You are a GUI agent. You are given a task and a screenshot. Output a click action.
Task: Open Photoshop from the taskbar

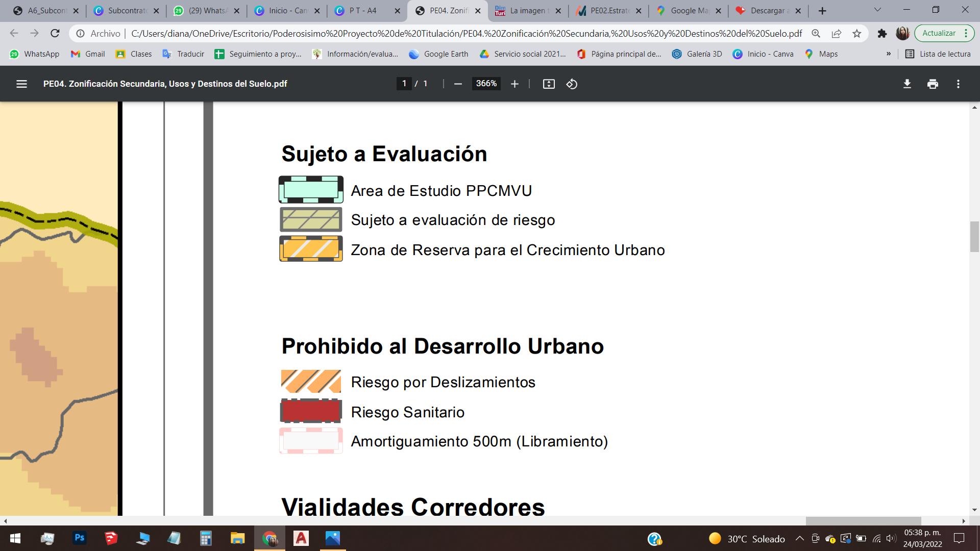(x=79, y=538)
